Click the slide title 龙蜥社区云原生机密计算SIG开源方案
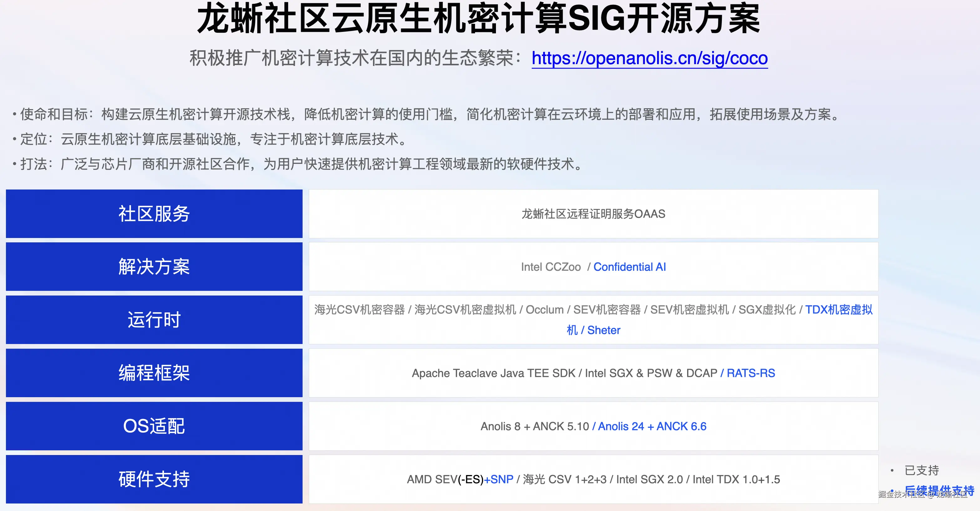Viewport: 980px width, 511px height. point(479,18)
